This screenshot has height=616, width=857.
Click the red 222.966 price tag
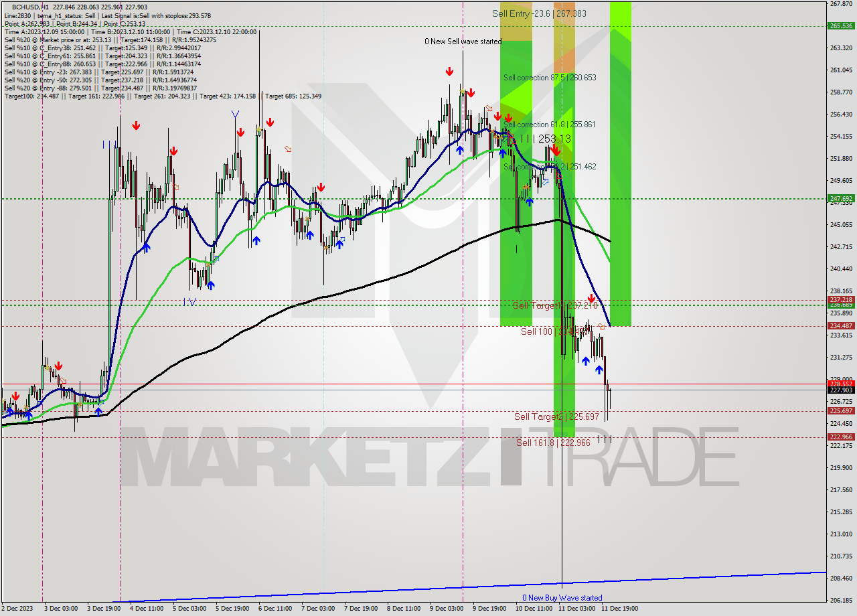click(x=841, y=437)
